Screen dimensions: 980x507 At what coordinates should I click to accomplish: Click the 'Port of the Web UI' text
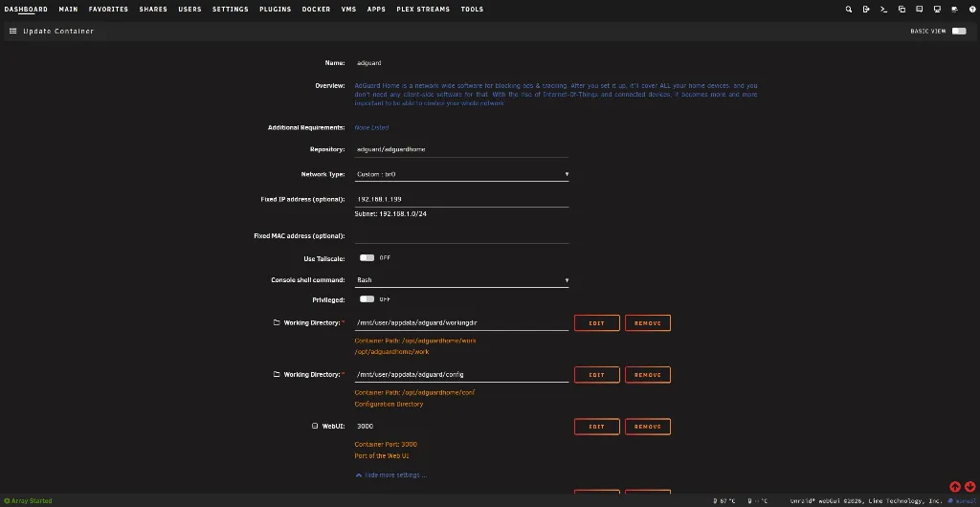point(382,455)
